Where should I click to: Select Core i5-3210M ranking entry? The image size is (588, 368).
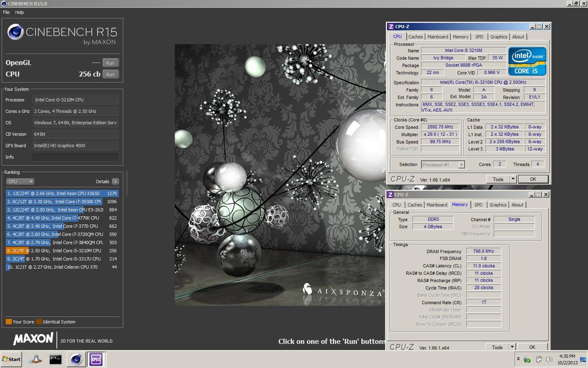coord(62,251)
